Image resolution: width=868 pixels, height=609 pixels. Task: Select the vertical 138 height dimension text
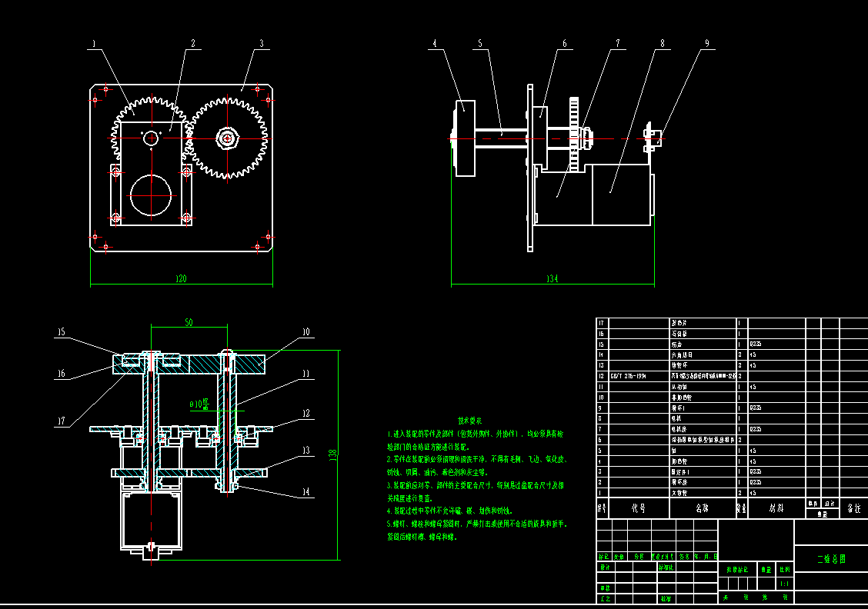(333, 454)
